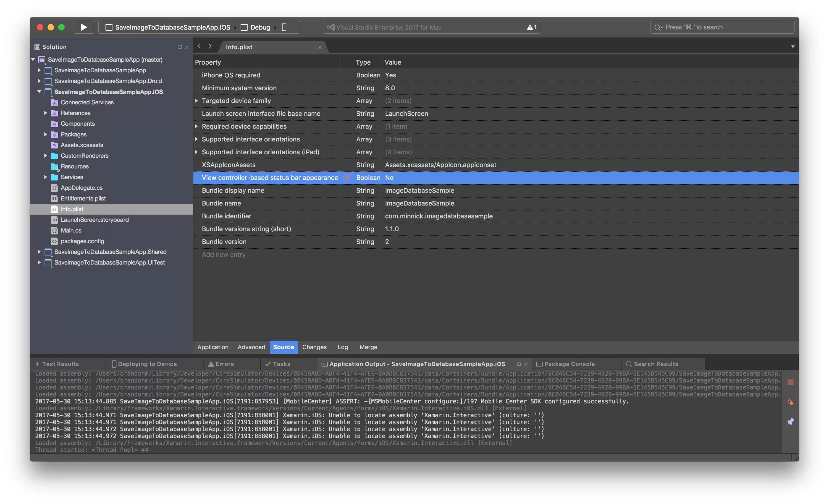Expand Supported interface orientations array
Viewport: 829px width, 504px height.
click(196, 139)
